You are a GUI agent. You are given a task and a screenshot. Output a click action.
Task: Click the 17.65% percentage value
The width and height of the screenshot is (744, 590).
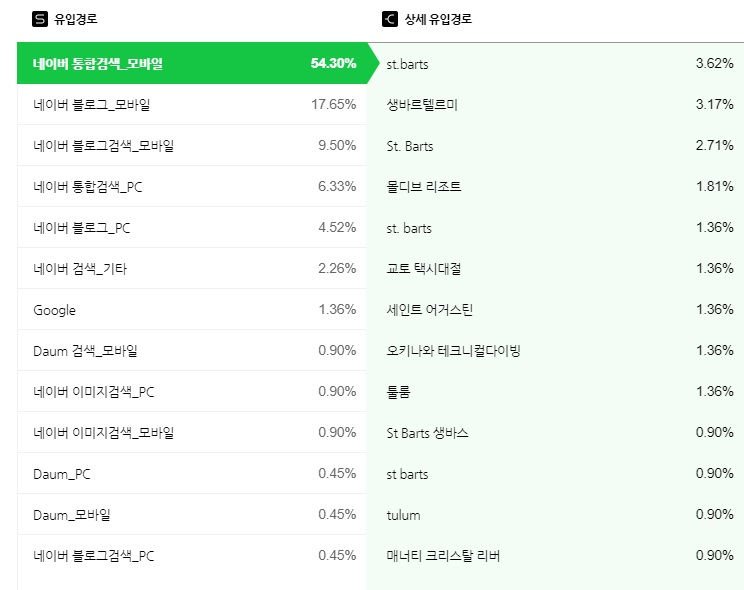[x=334, y=104]
